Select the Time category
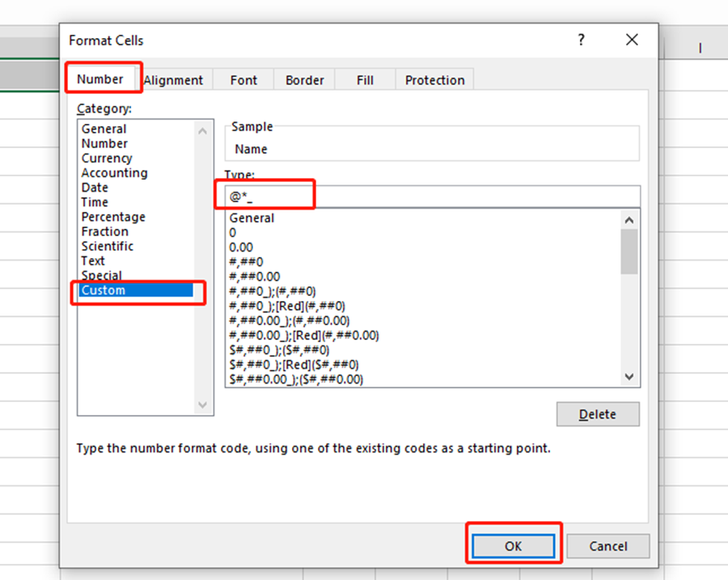This screenshot has height=580, width=728. (95, 202)
